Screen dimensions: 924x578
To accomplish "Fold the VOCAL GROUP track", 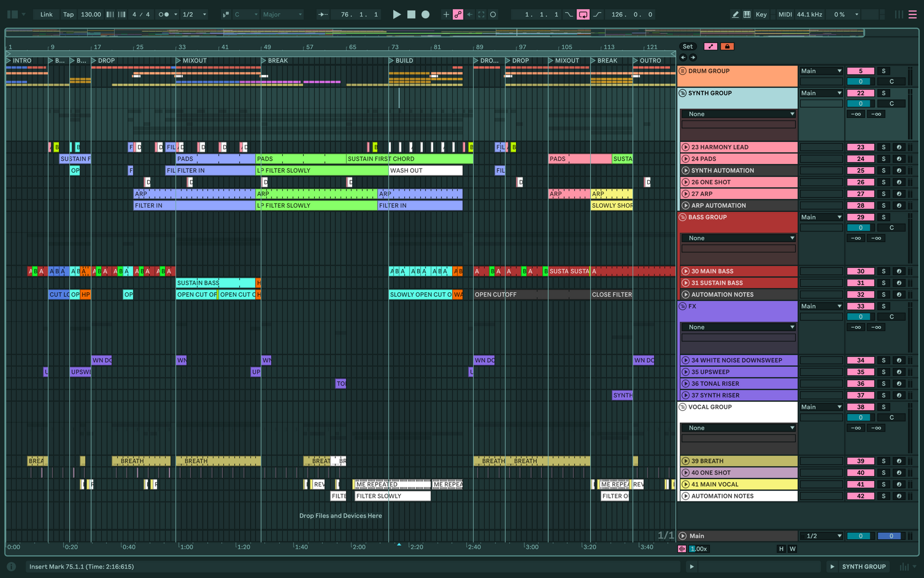I will click(x=683, y=407).
